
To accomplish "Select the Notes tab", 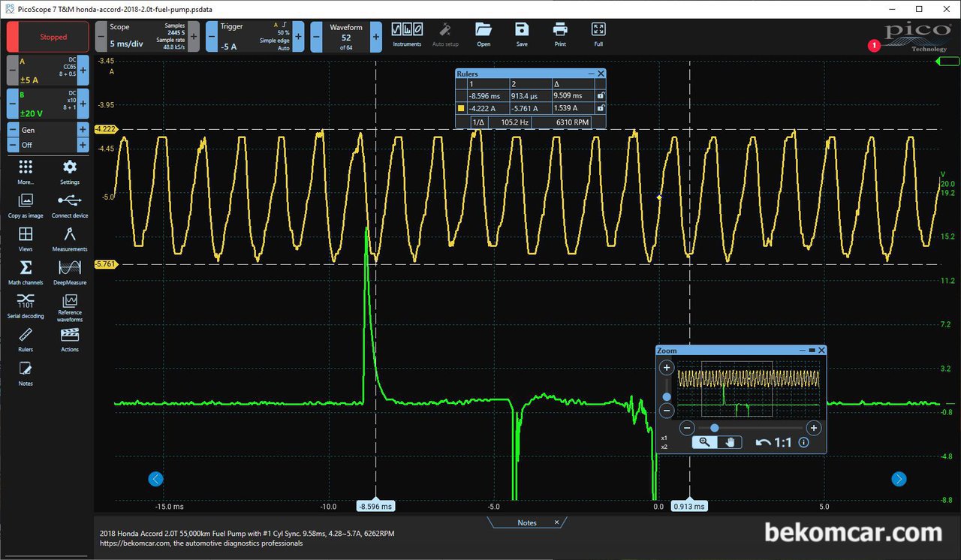I will coord(526,522).
